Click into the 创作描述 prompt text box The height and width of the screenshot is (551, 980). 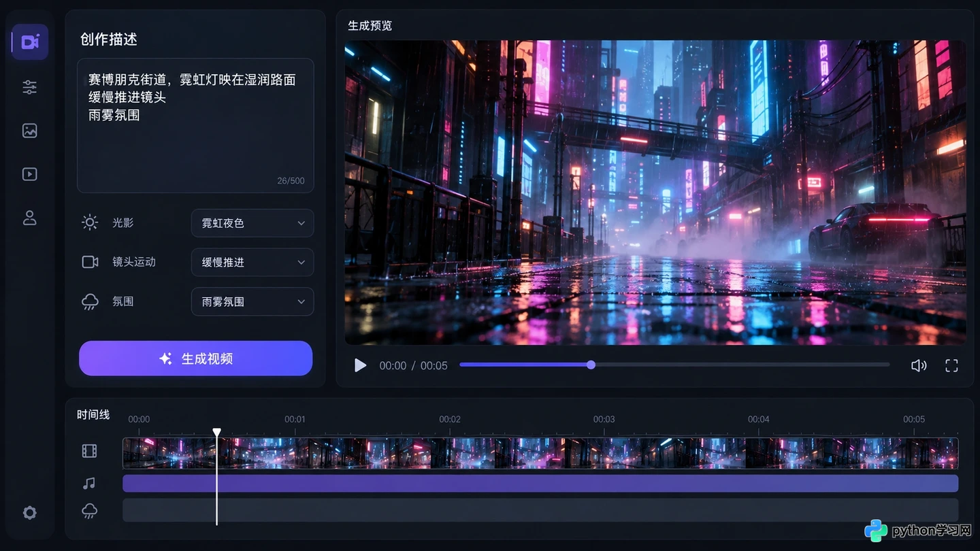195,126
